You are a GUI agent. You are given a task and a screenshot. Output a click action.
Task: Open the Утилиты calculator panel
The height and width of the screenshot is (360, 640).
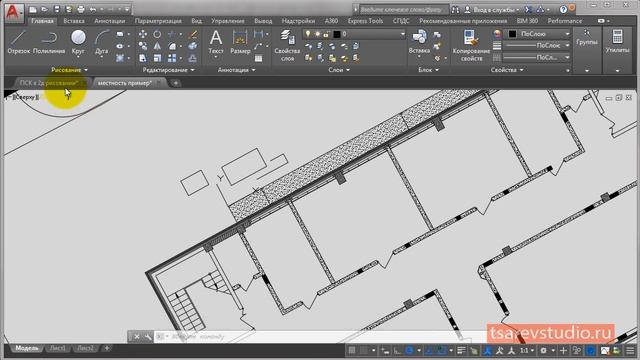[x=617, y=41]
